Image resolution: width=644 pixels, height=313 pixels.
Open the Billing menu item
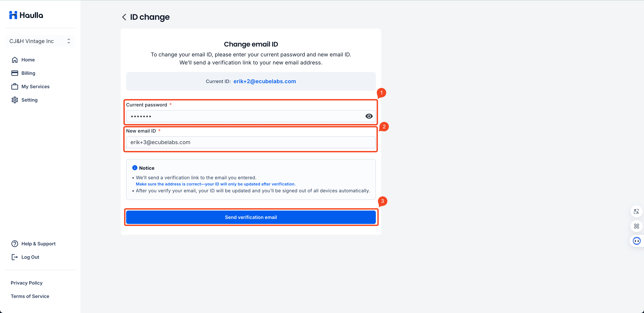pos(28,73)
